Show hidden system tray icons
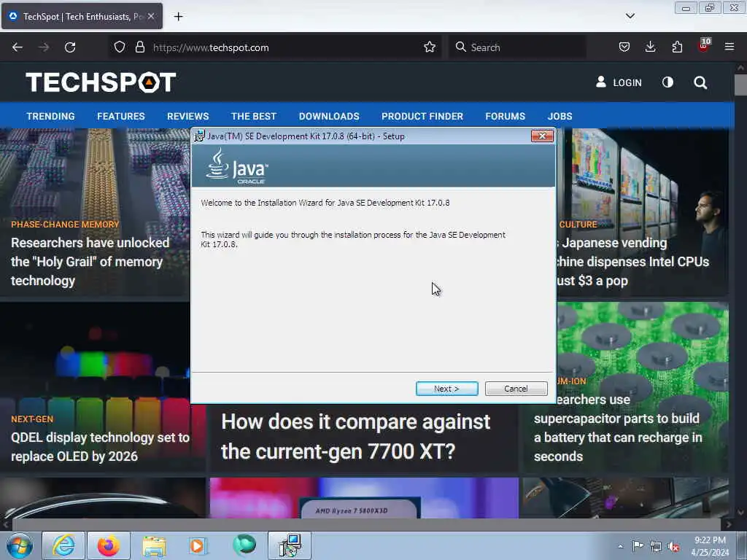 [x=620, y=546]
